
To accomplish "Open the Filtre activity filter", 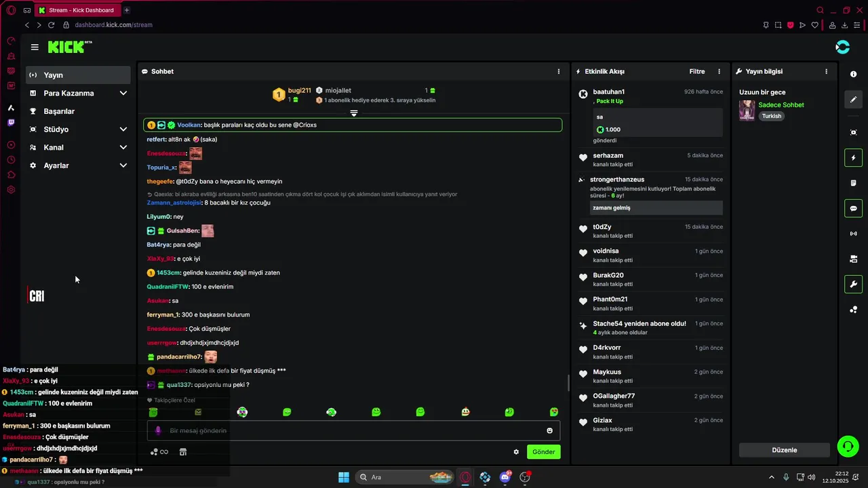I will 697,71.
